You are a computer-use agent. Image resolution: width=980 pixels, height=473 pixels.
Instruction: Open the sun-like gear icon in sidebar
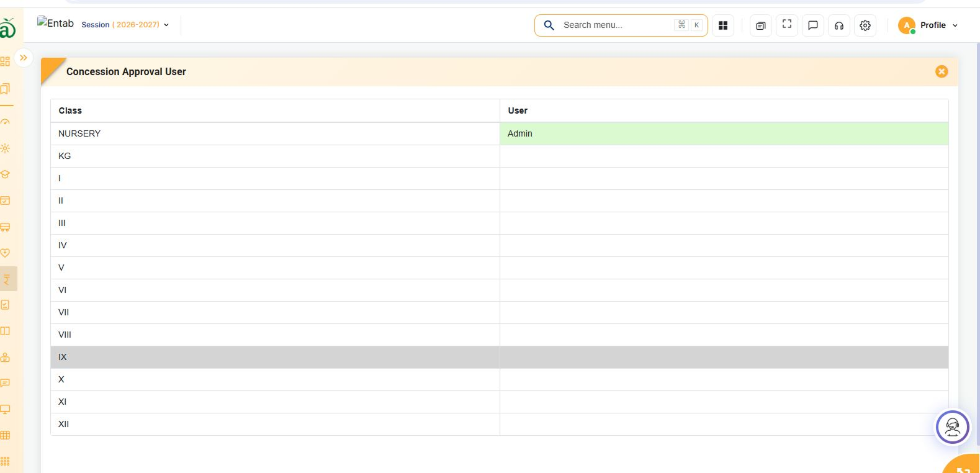(6, 148)
